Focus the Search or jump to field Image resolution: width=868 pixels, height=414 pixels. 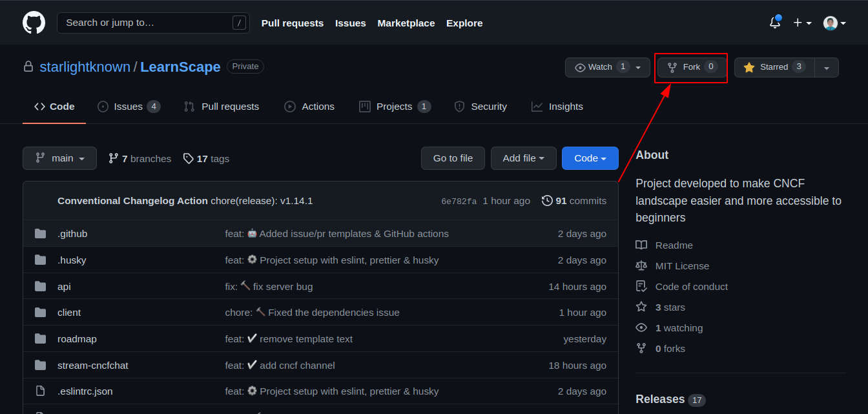point(154,23)
